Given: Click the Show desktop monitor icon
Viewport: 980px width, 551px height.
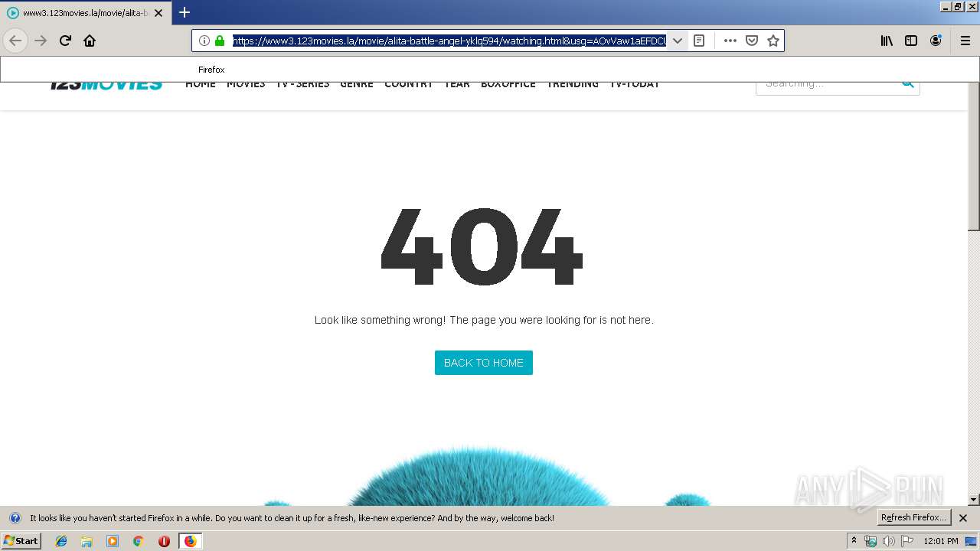Looking at the screenshot, I should point(972,541).
